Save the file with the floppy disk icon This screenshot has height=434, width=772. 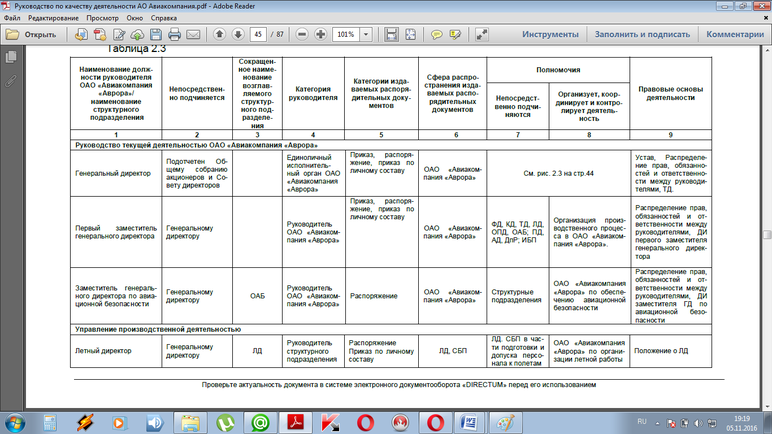tap(156, 34)
